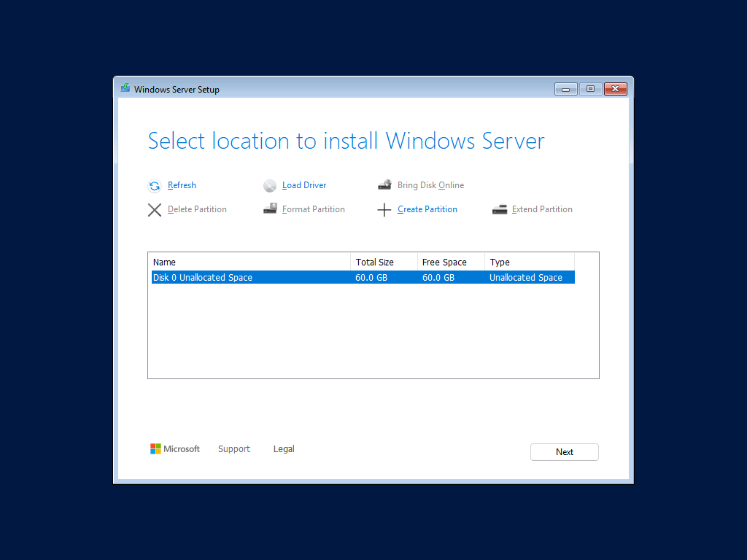This screenshot has width=747, height=560.
Task: Open the Support link
Action: coord(234,448)
